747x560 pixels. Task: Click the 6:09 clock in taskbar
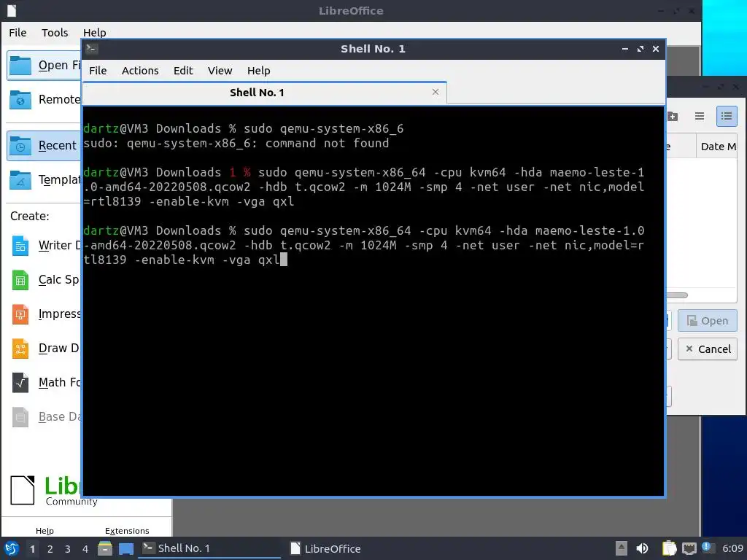pyautogui.click(x=732, y=548)
